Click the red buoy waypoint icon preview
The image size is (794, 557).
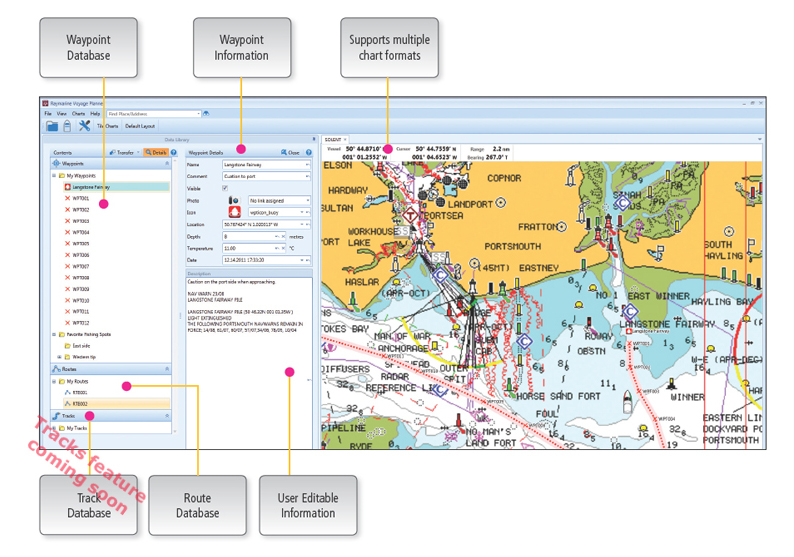coord(234,212)
